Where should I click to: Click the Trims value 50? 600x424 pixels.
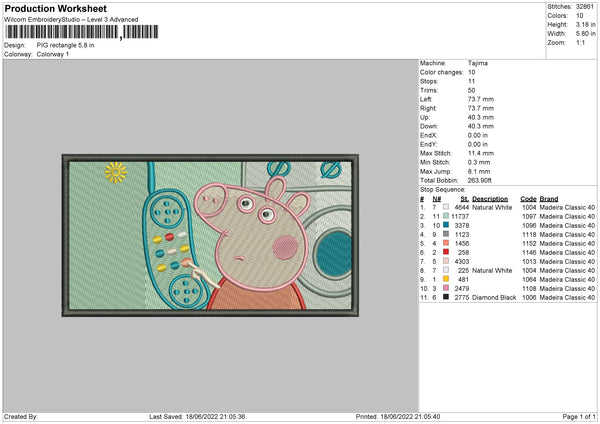tap(471, 90)
